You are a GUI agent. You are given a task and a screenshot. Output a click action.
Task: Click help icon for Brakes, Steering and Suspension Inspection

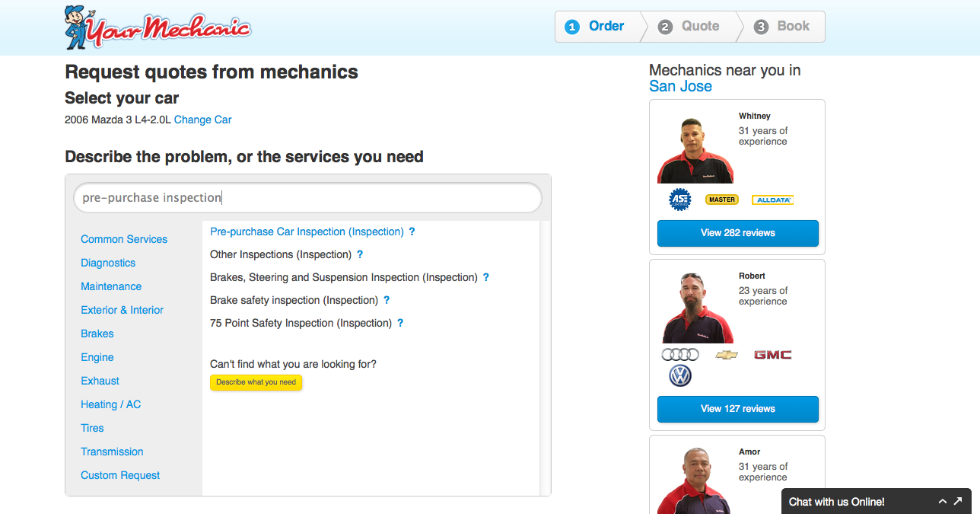pos(486,277)
